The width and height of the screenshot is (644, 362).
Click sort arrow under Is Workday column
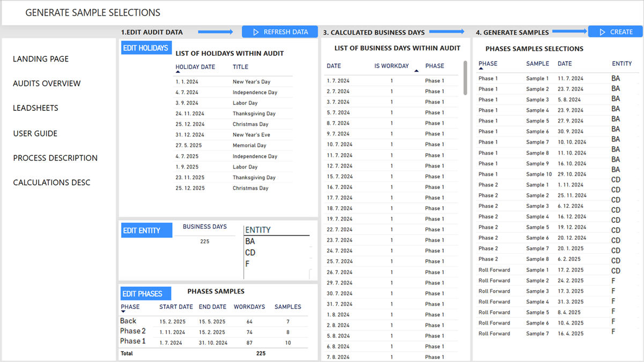tap(416, 71)
